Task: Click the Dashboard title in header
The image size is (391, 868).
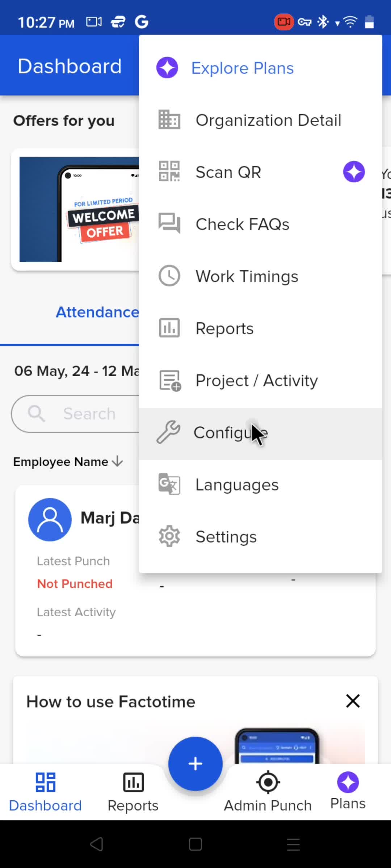Action: click(x=70, y=66)
